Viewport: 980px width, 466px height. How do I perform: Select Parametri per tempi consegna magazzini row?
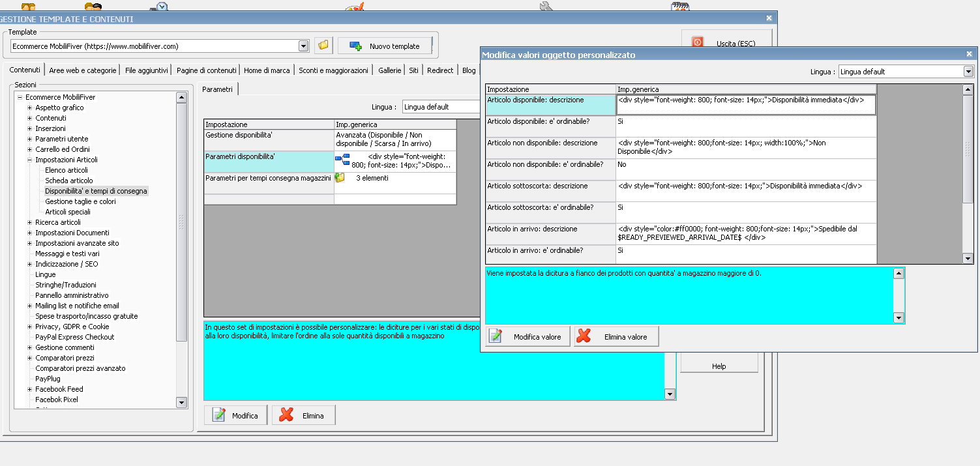pyautogui.click(x=330, y=183)
